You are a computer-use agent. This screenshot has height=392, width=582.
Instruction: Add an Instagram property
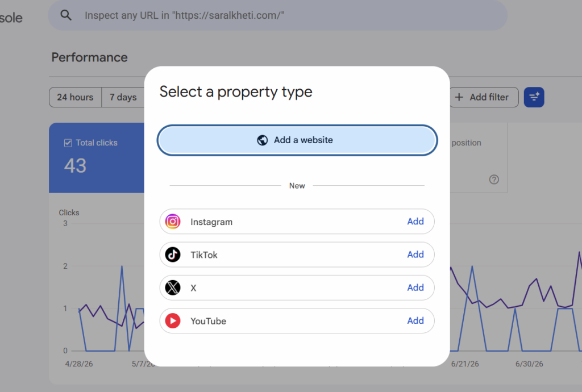pyautogui.click(x=415, y=222)
